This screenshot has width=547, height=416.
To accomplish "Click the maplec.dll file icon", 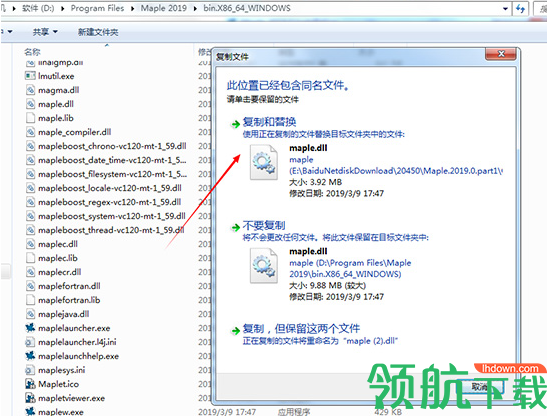I will coord(30,244).
